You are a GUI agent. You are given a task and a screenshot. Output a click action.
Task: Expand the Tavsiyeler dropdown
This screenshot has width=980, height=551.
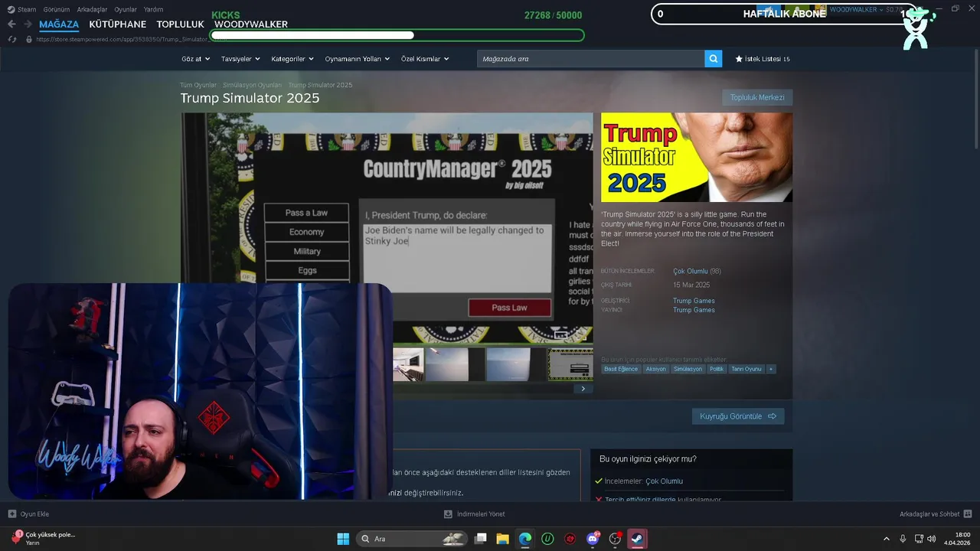[x=240, y=59]
